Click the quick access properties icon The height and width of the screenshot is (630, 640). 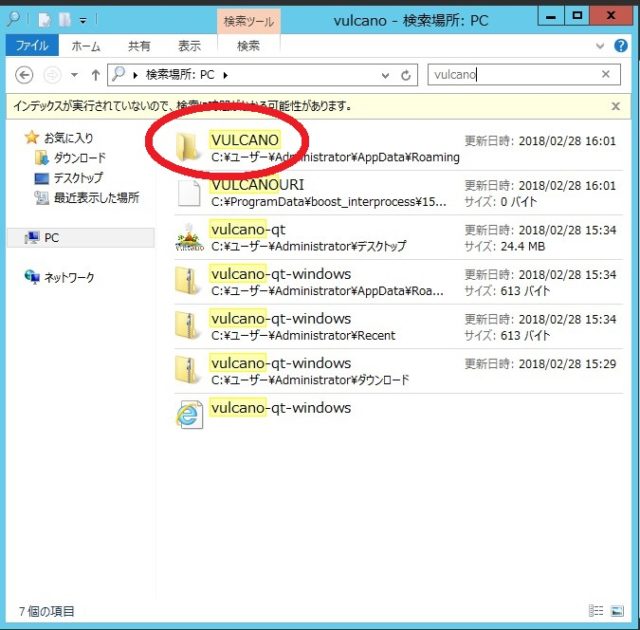tap(44, 20)
